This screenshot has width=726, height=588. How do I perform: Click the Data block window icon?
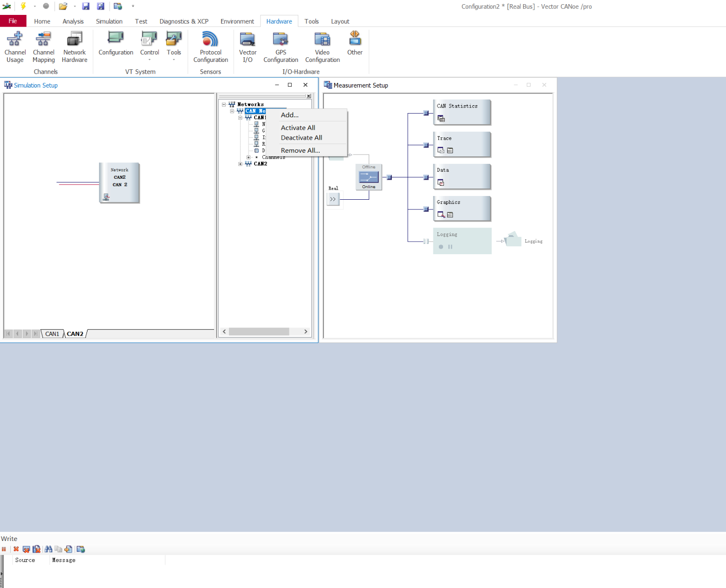tap(441, 182)
